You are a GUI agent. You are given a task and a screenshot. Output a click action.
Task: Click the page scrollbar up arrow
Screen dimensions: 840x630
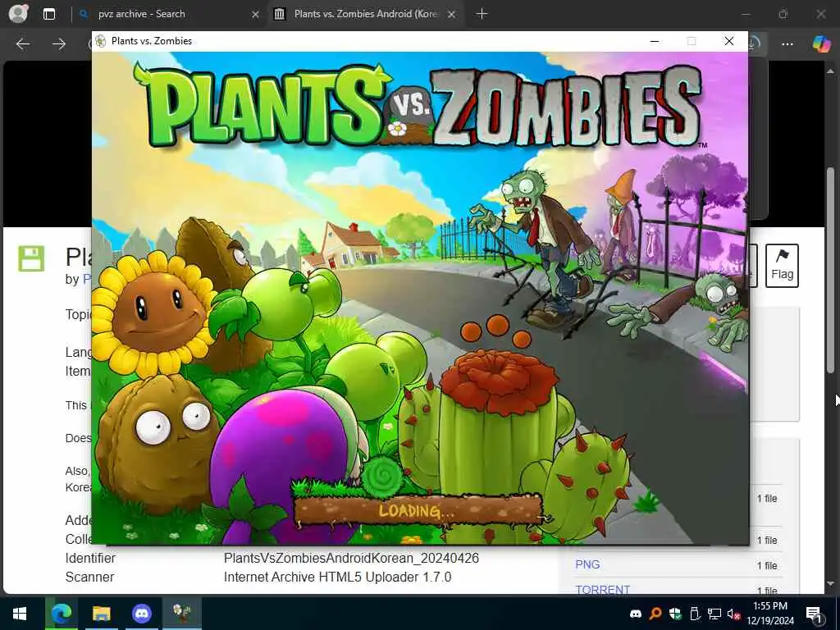pyautogui.click(x=830, y=71)
